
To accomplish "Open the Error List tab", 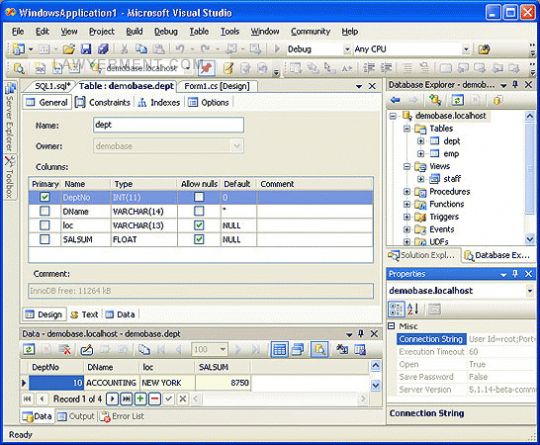I will point(122,416).
